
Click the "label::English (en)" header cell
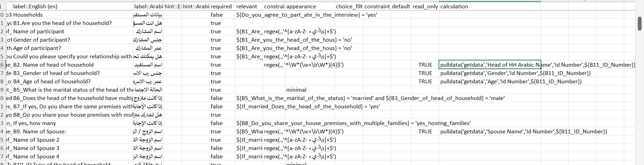click(x=35, y=6)
